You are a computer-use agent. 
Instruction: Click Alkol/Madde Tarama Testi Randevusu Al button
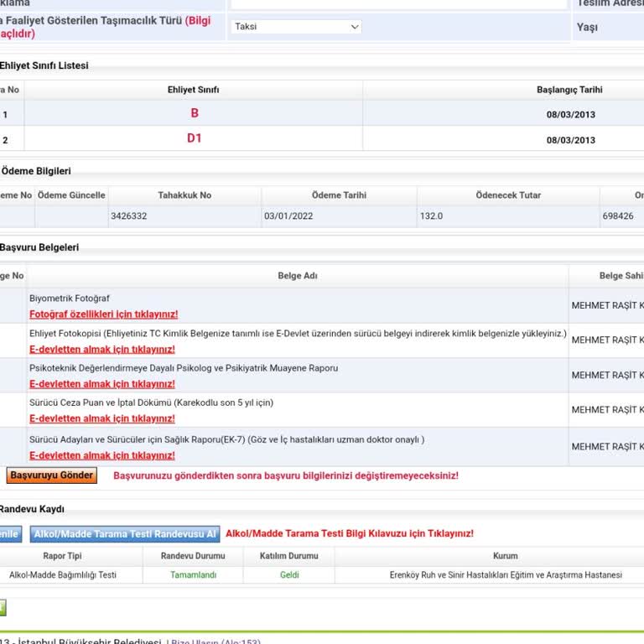pos(125,534)
